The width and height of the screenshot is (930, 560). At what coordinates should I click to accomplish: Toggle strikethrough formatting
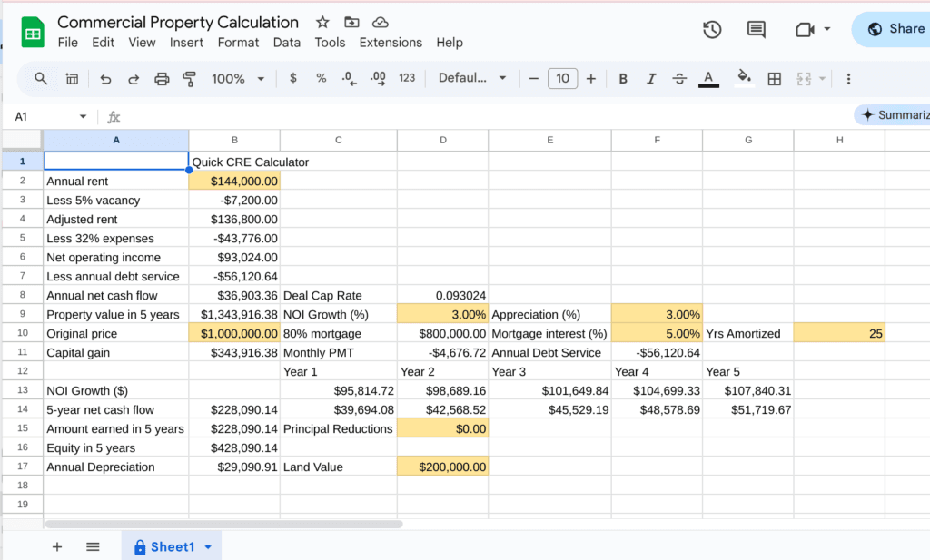tap(679, 79)
